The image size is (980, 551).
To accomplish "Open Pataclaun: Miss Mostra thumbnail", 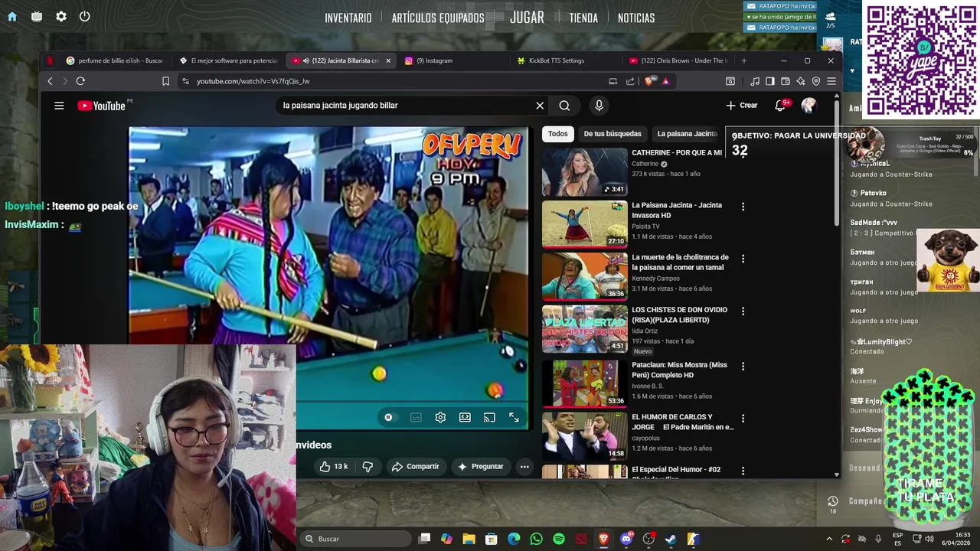I will coord(584,383).
